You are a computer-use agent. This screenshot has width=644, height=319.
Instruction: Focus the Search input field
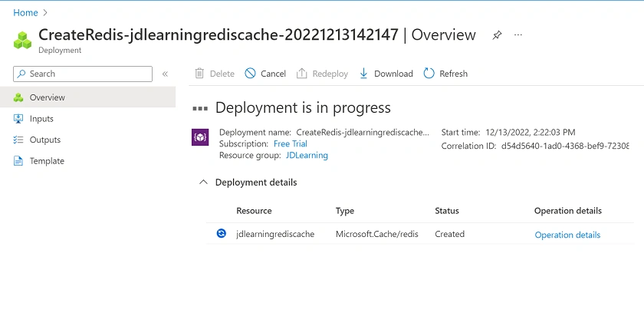[x=83, y=74]
